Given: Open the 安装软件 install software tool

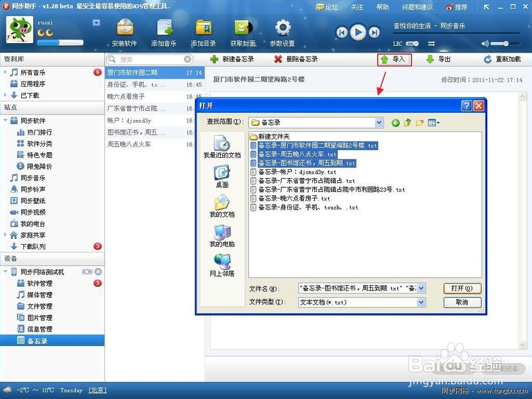Looking at the screenshot, I should 124,32.
